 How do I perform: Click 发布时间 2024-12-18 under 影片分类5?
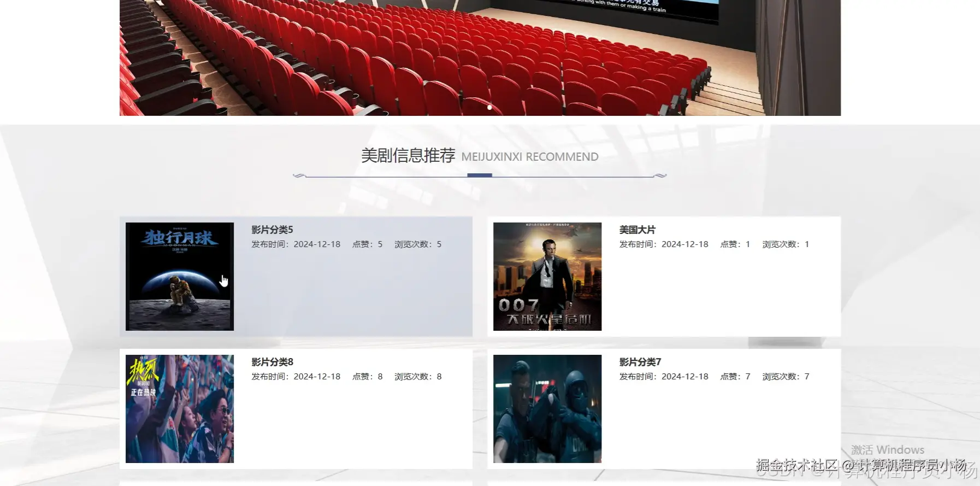pyautogui.click(x=296, y=244)
